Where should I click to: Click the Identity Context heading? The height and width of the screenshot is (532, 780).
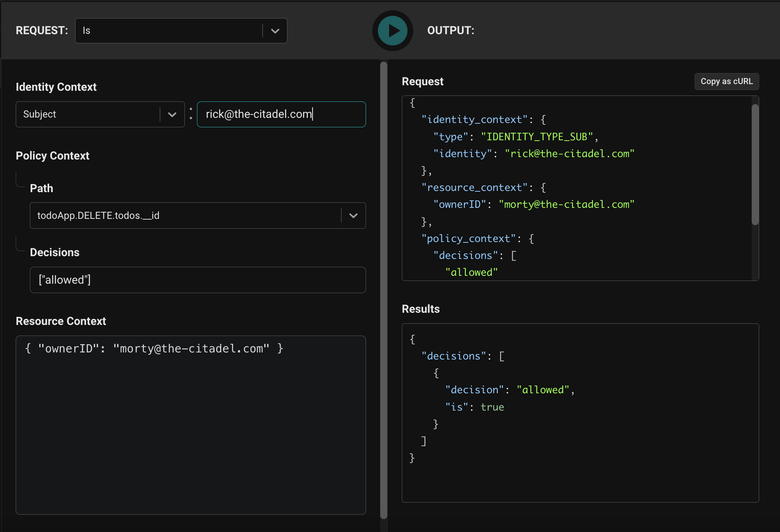pyautogui.click(x=56, y=87)
